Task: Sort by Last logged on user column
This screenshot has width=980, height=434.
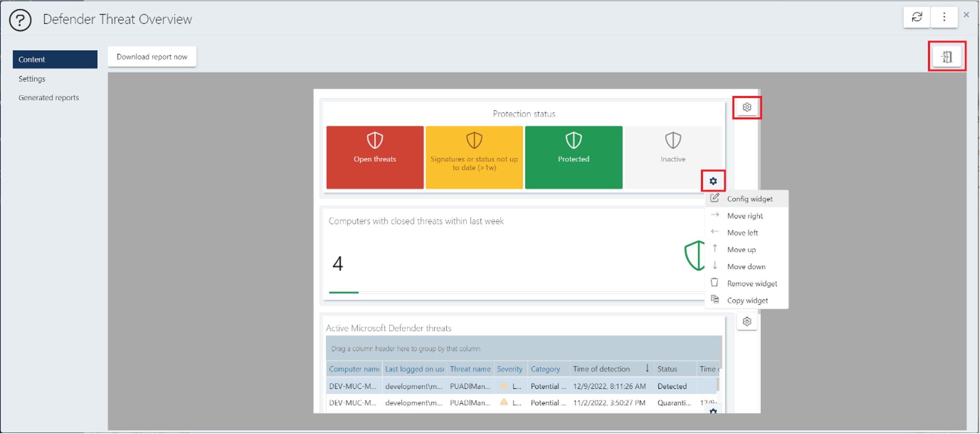Action: pyautogui.click(x=415, y=369)
